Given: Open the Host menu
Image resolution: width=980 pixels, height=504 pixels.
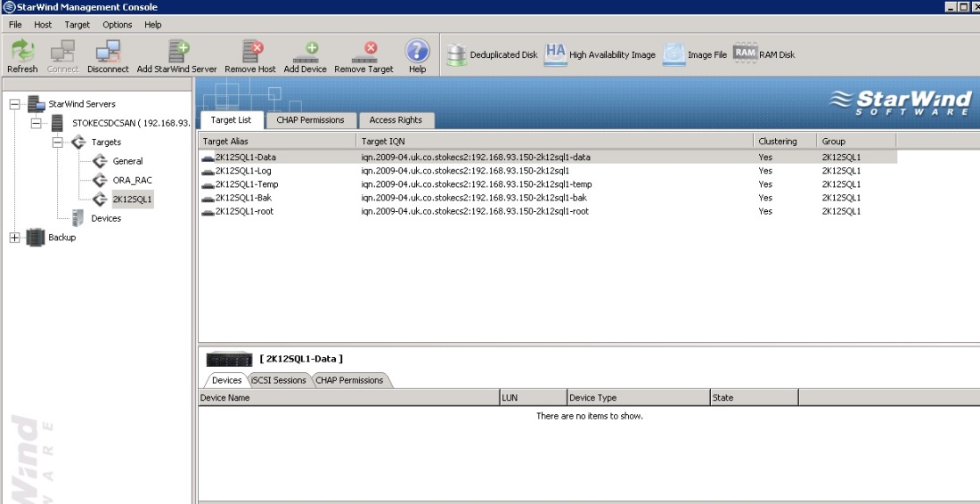Looking at the screenshot, I should point(43,24).
